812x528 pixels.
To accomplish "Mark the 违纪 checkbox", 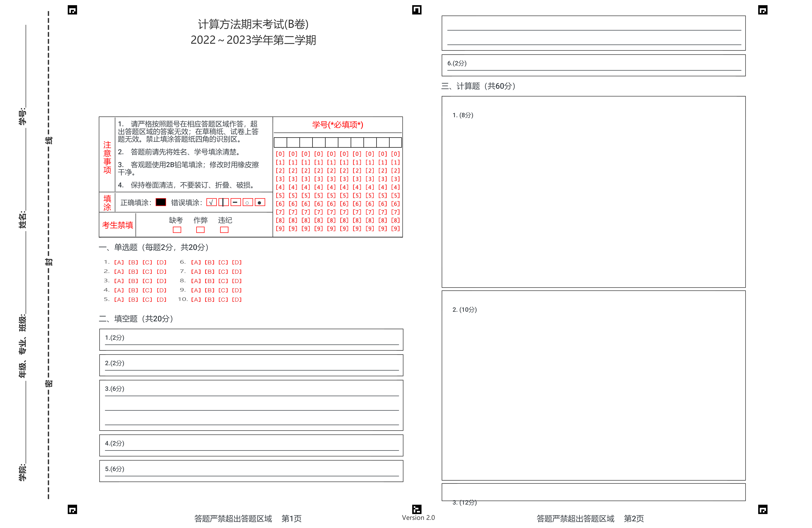I will pos(224,230).
